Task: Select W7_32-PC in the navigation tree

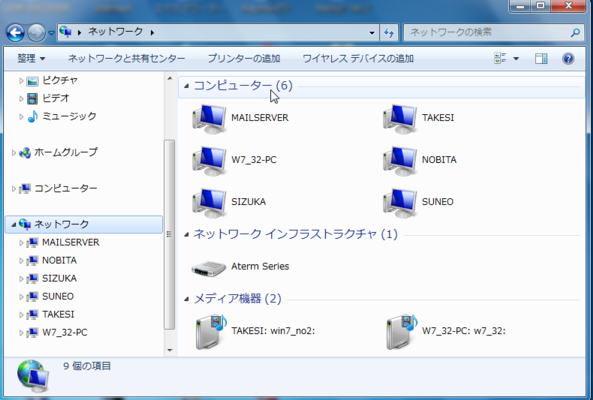Action: [65, 333]
